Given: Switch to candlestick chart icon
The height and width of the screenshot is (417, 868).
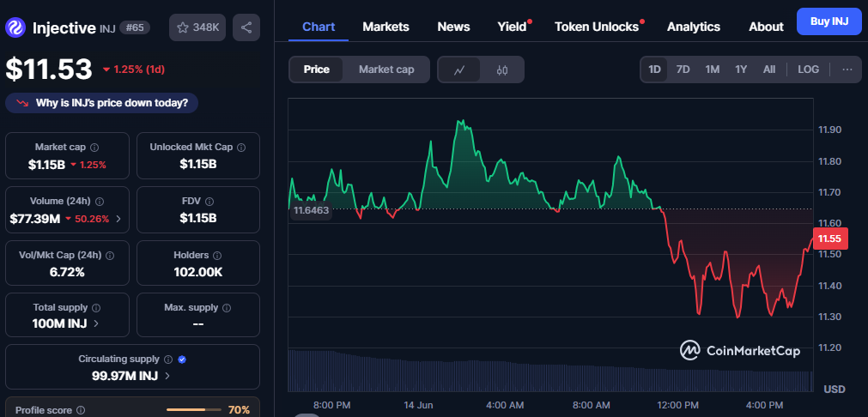Looking at the screenshot, I should tap(502, 69).
